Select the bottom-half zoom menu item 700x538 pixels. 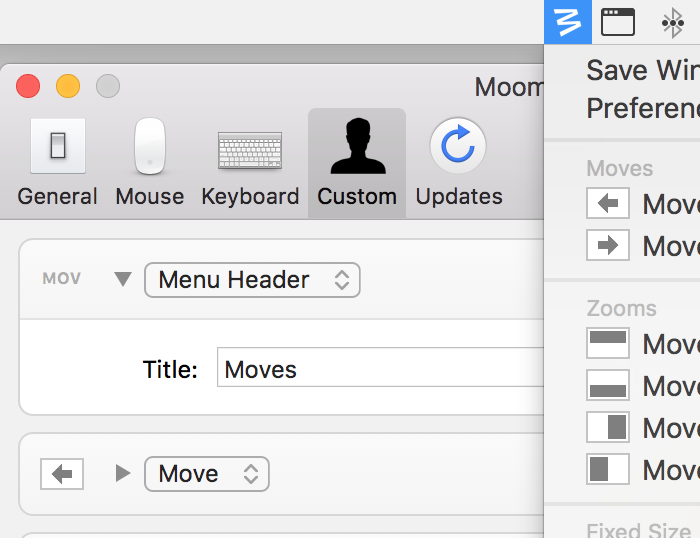(x=640, y=385)
